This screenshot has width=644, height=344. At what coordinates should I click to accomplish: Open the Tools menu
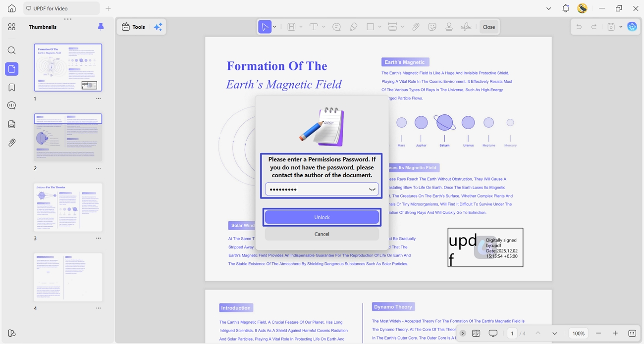tap(134, 27)
